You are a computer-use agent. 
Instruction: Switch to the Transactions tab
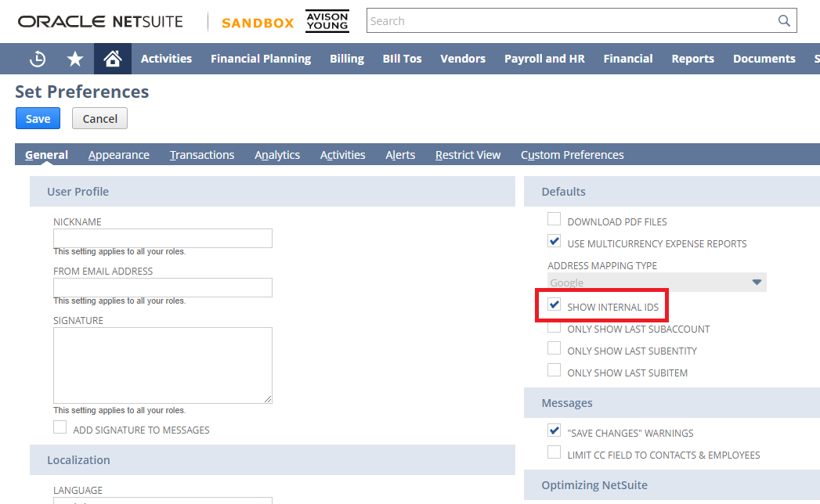point(202,155)
